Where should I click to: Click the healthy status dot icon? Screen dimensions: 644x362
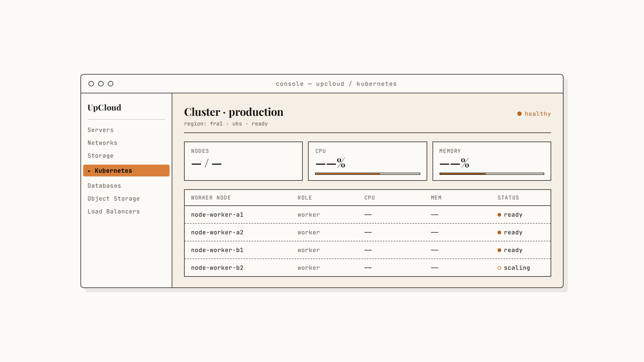click(519, 114)
